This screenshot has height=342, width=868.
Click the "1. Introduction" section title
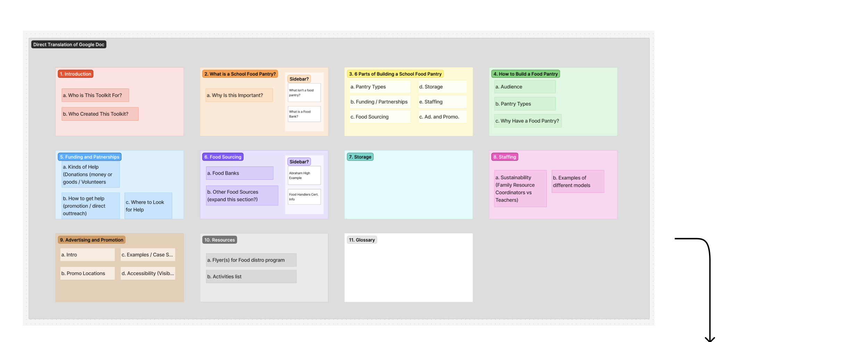tap(75, 74)
